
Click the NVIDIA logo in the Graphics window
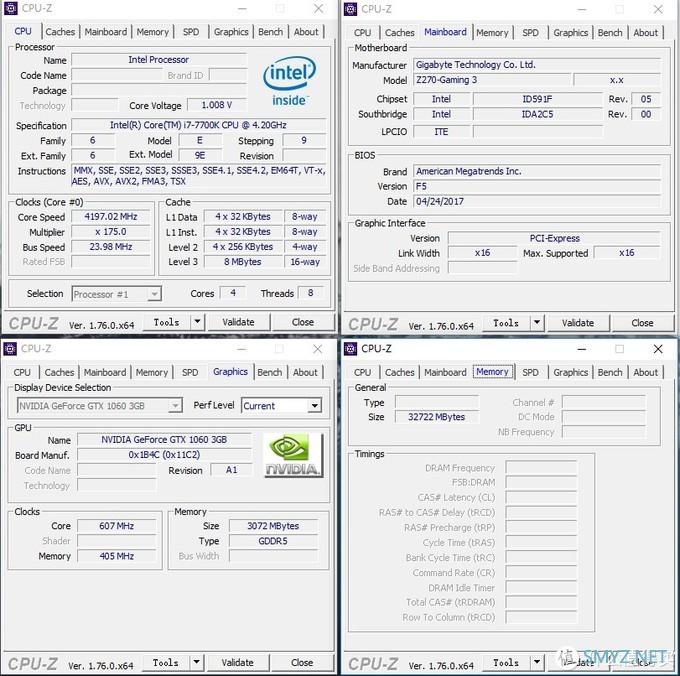point(294,455)
